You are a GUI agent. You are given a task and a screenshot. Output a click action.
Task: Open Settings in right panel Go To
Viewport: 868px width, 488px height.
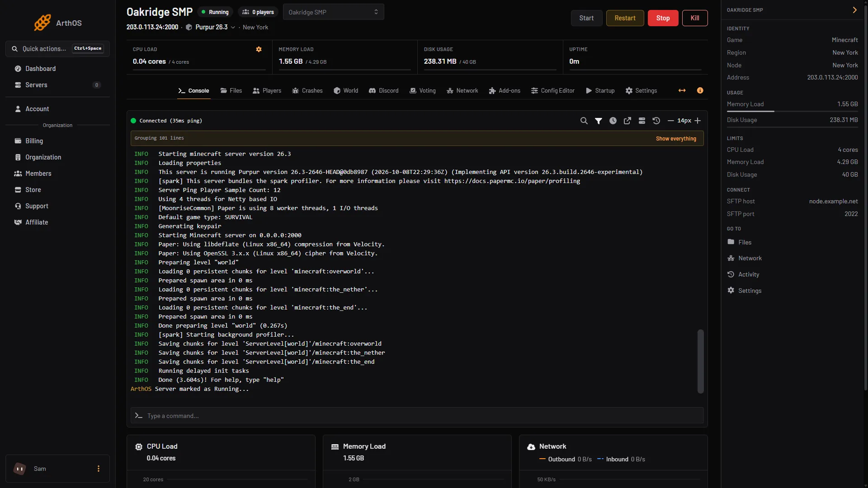[x=744, y=291]
